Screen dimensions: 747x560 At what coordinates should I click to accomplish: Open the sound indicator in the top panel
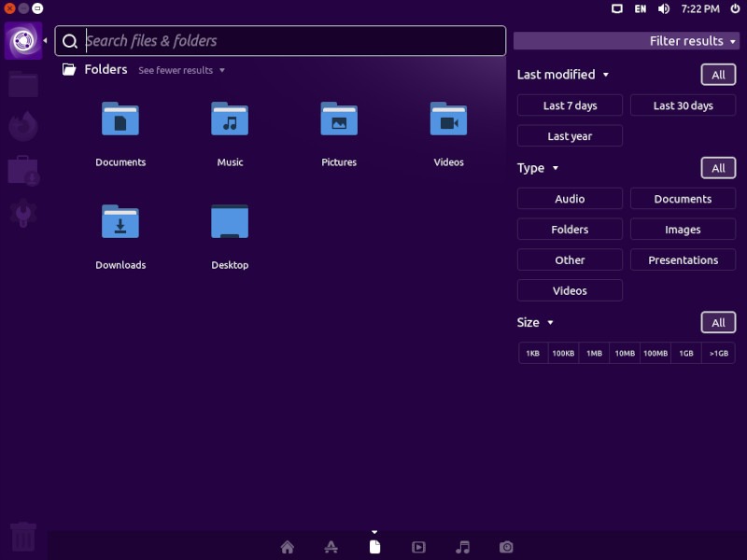(x=662, y=9)
